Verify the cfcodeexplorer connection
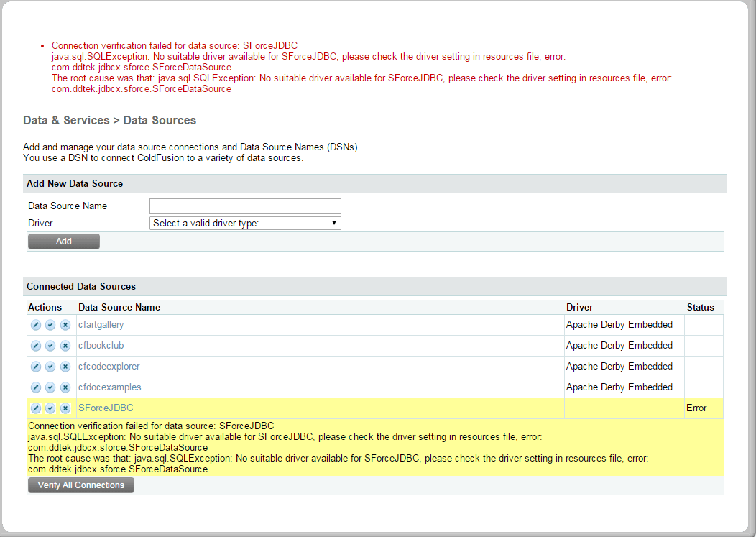 50,367
